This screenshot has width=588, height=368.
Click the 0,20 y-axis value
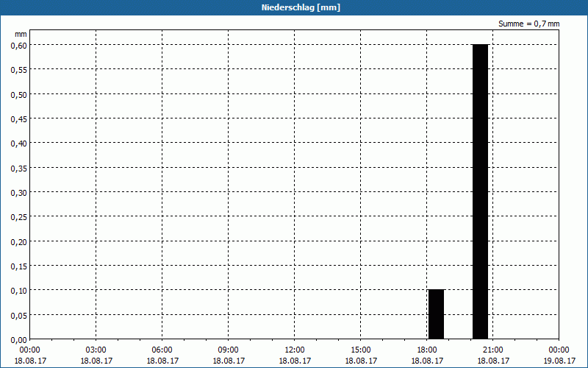pos(19,242)
